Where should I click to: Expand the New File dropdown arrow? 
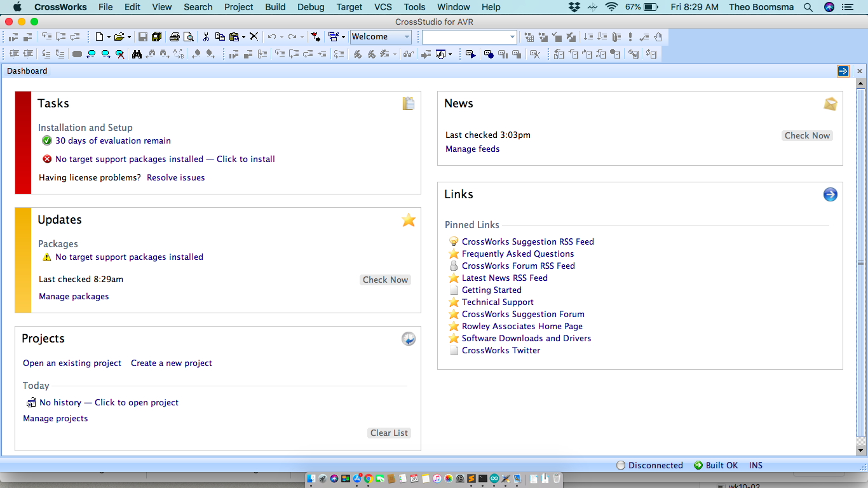[109, 37]
